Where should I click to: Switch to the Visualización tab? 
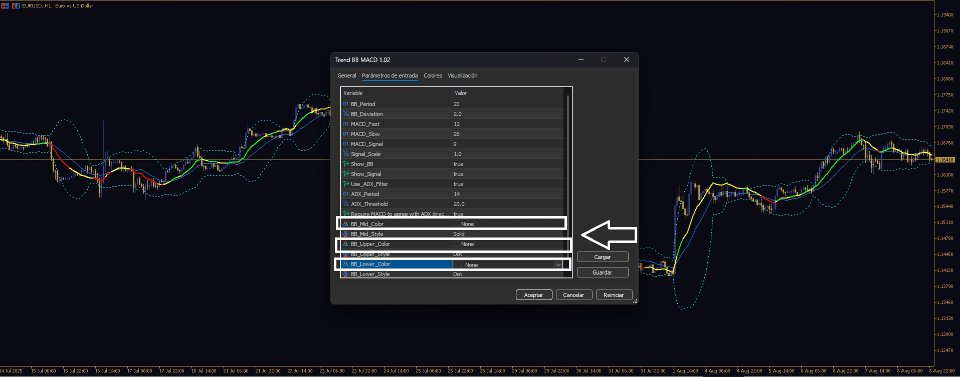point(462,75)
